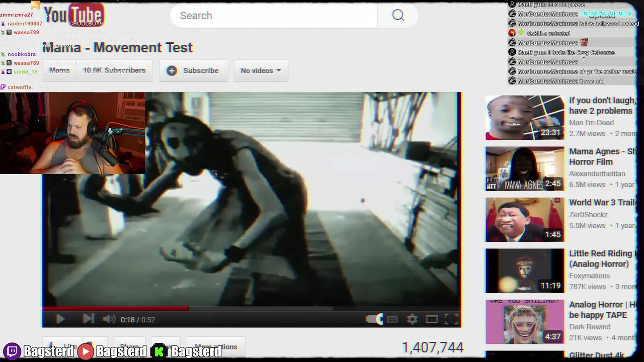
Task: Mute the video with the speaker icon
Action: pos(109,319)
